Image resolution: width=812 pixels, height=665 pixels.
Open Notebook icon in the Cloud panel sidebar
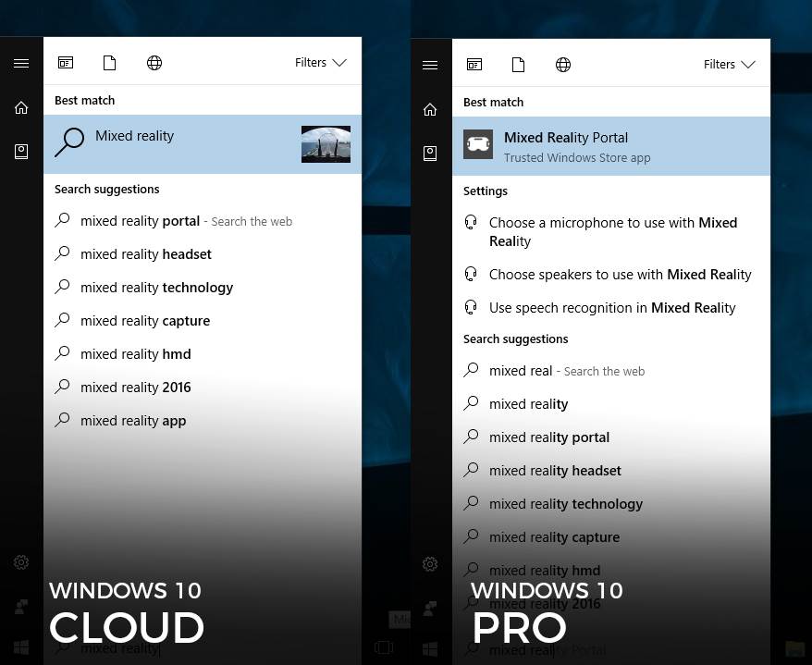[21, 152]
